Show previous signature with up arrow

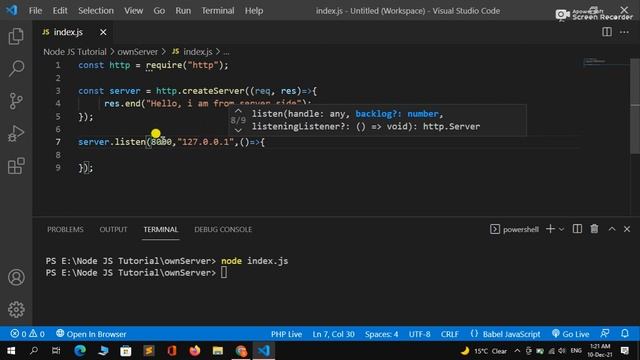click(238, 111)
